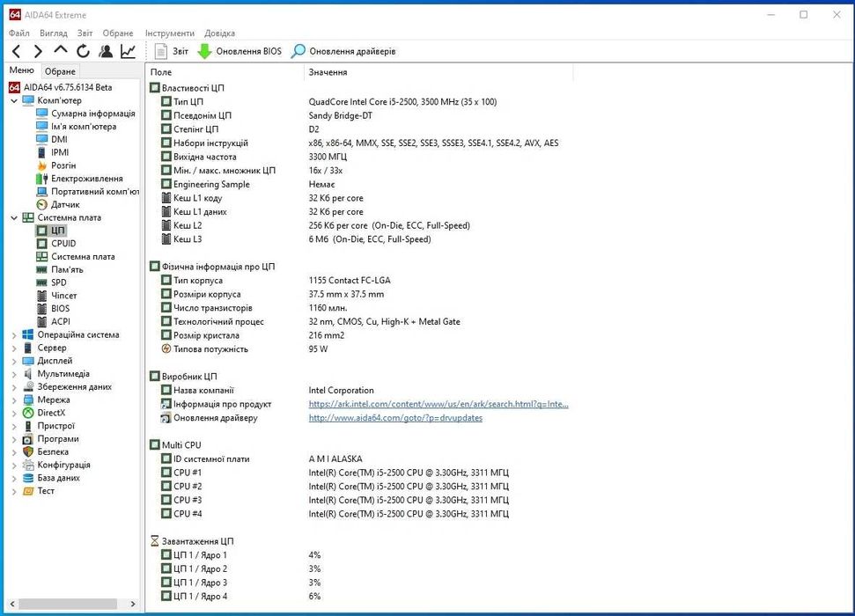Image resolution: width=855 pixels, height=616 pixels.
Task: Open Оновлення драйверів driver updates
Action: pos(343,51)
